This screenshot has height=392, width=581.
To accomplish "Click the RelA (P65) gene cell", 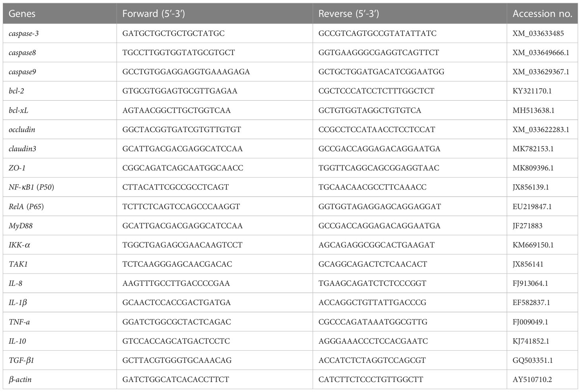I will [x=26, y=207].
